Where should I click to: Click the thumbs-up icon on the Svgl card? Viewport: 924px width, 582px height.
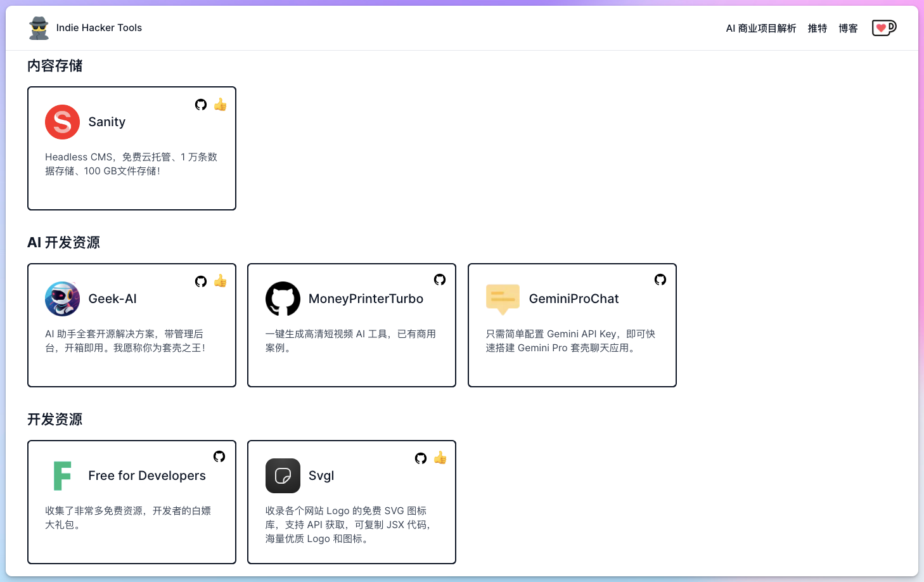(x=440, y=458)
